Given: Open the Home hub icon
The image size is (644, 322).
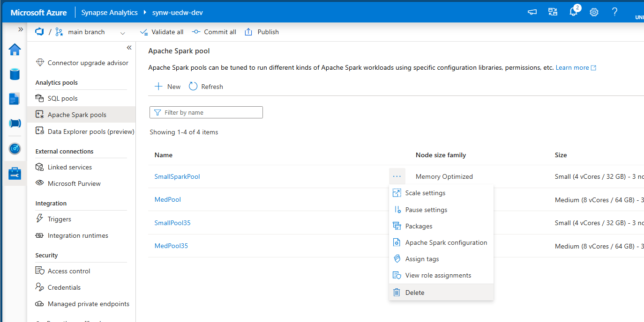Looking at the screenshot, I should [x=15, y=49].
